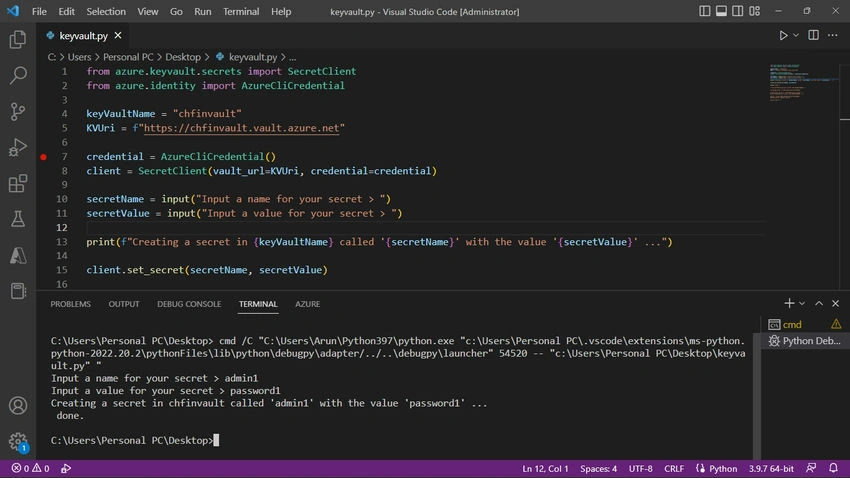Open the Search view
The width and height of the screenshot is (850, 478).
18,75
